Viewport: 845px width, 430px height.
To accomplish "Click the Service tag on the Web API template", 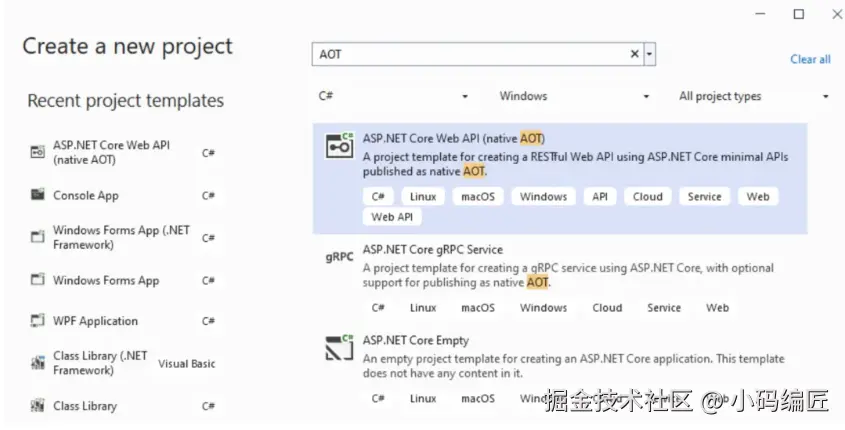I will (704, 197).
